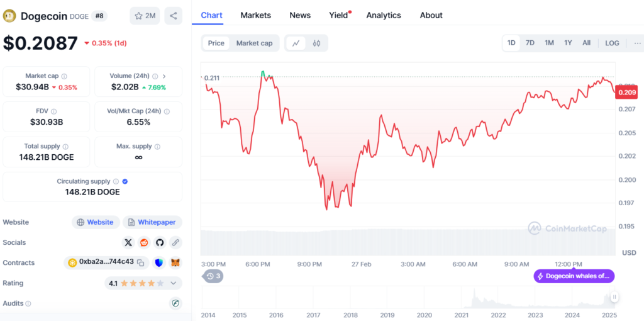This screenshot has width=644, height=321.
Task: Click the 6.55% Vol/Mkt Cap value
Action: point(138,122)
